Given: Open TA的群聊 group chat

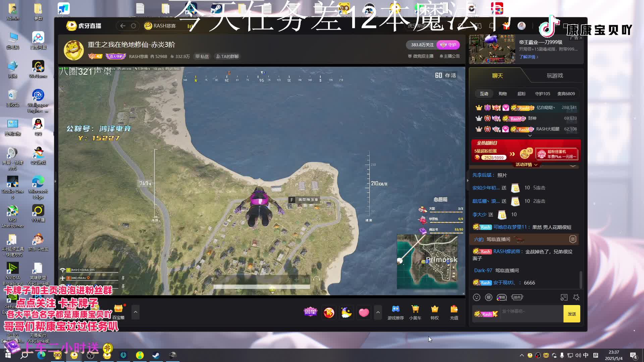Looking at the screenshot, I should pyautogui.click(x=227, y=56).
